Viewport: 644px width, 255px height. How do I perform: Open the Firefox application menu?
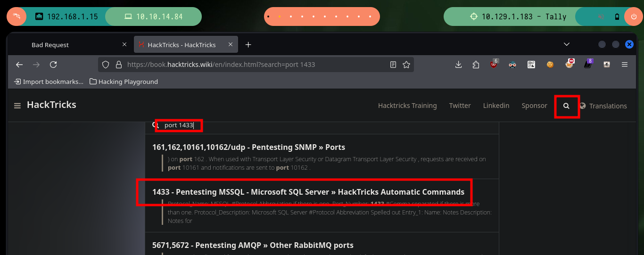(625, 65)
